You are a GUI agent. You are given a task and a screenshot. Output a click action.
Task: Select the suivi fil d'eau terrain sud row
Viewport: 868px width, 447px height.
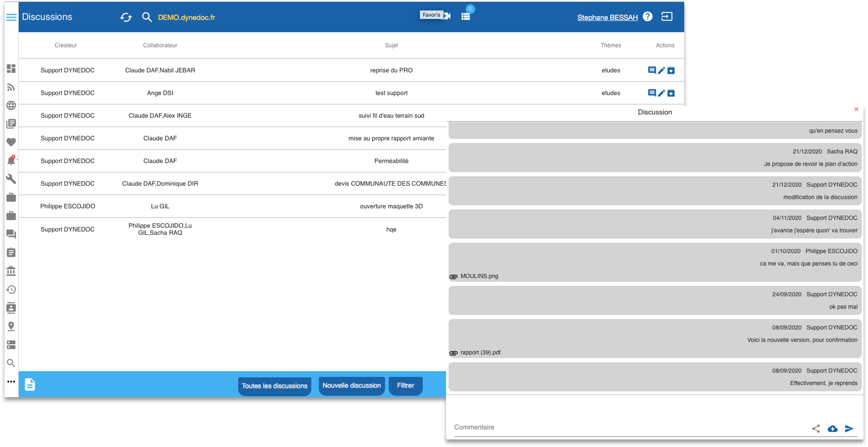(x=233, y=116)
